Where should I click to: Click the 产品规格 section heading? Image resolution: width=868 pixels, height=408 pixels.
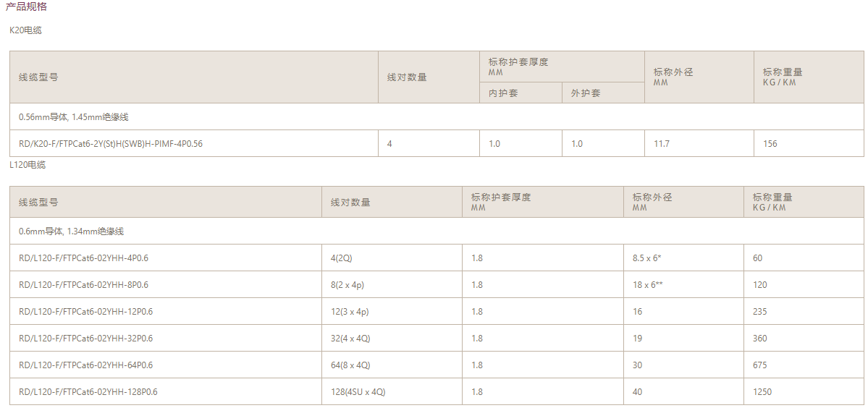tap(27, 7)
